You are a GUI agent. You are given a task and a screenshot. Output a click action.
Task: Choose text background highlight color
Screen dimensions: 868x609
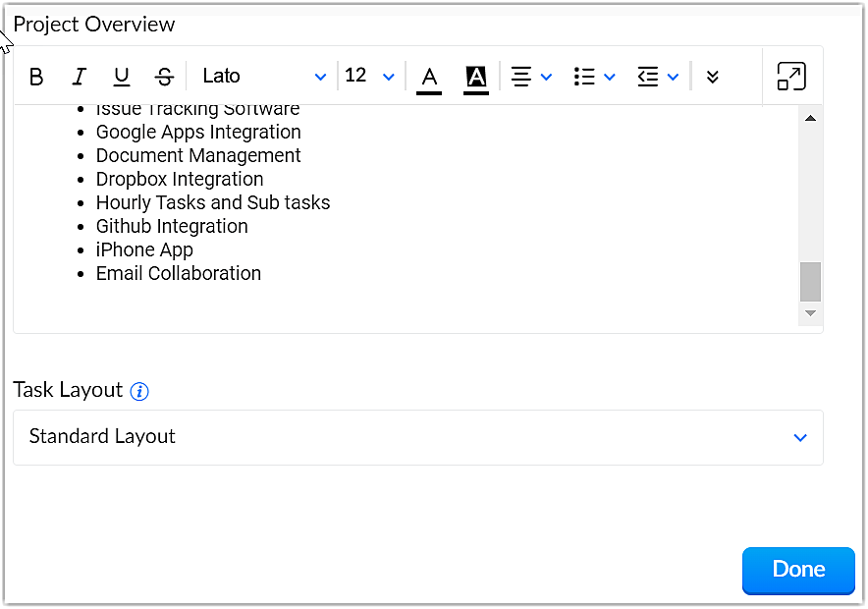click(475, 77)
